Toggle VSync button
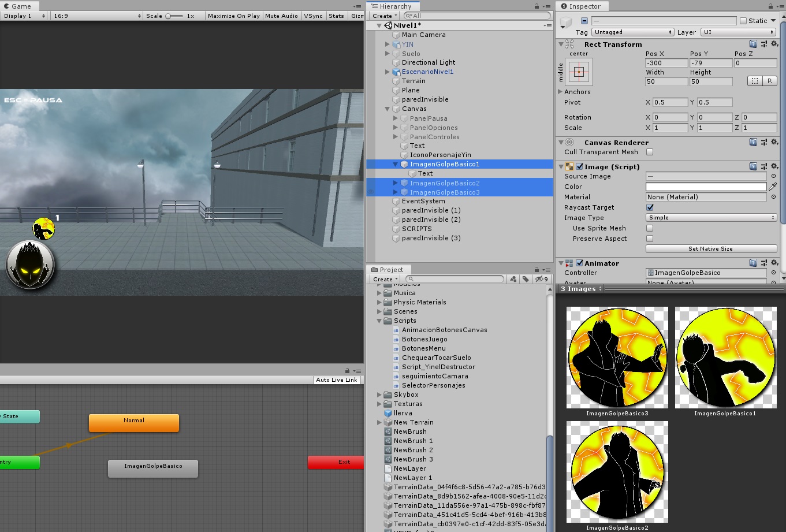This screenshot has width=786, height=532. pos(313,16)
